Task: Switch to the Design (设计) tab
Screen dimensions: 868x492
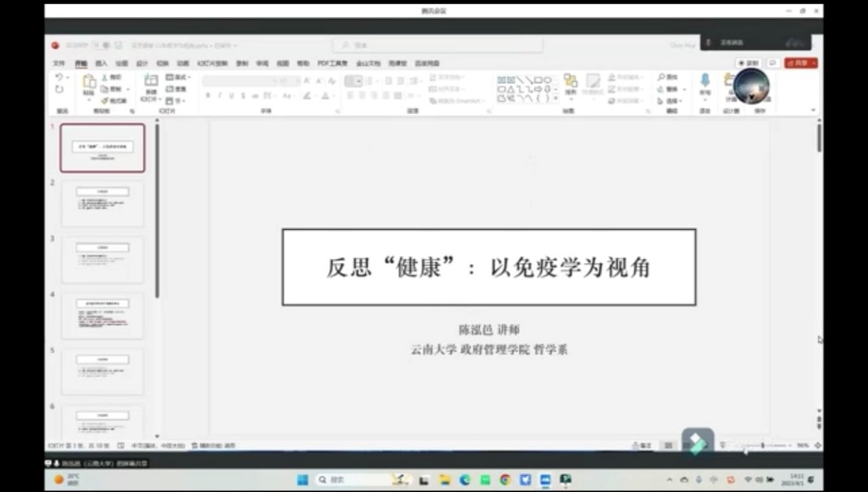Action: pos(142,63)
